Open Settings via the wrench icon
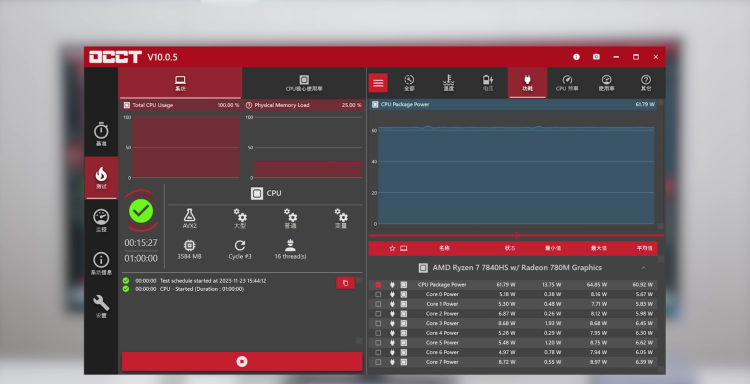The image size is (750, 384). click(101, 306)
